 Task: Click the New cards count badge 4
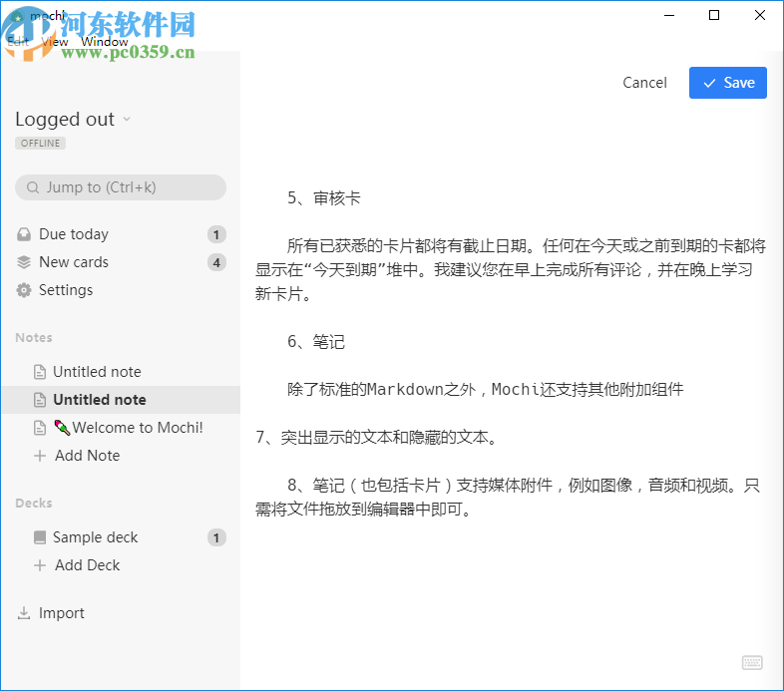(216, 262)
